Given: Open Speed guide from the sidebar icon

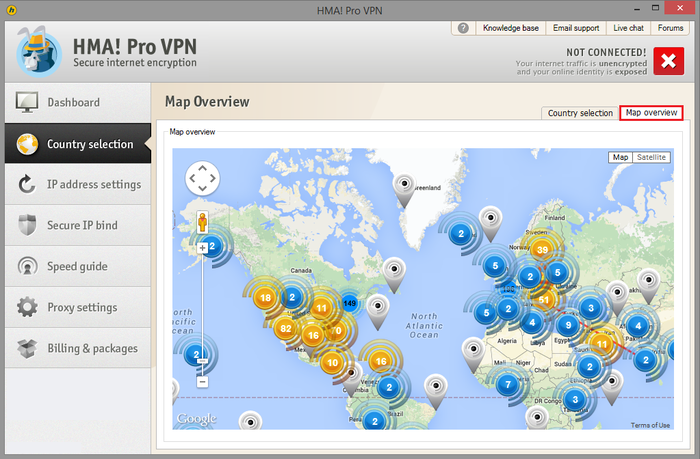Looking at the screenshot, I should point(27,266).
